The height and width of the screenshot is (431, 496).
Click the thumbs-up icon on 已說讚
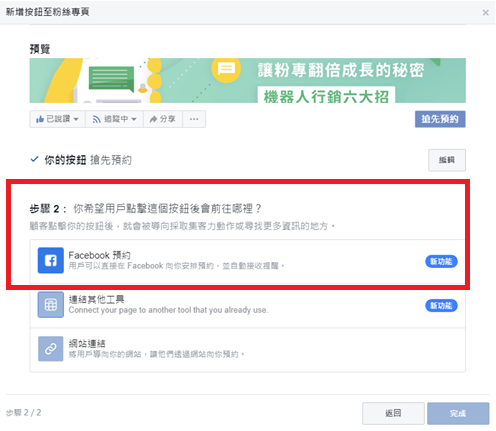[40, 119]
